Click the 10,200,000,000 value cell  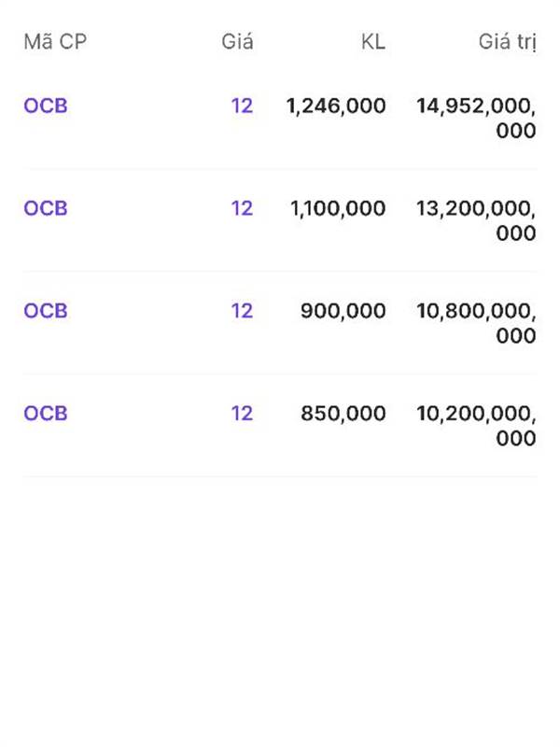coord(476,426)
